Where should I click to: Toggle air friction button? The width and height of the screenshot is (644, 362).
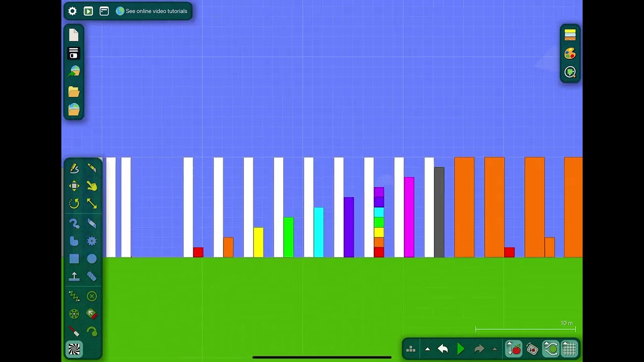tap(551, 348)
